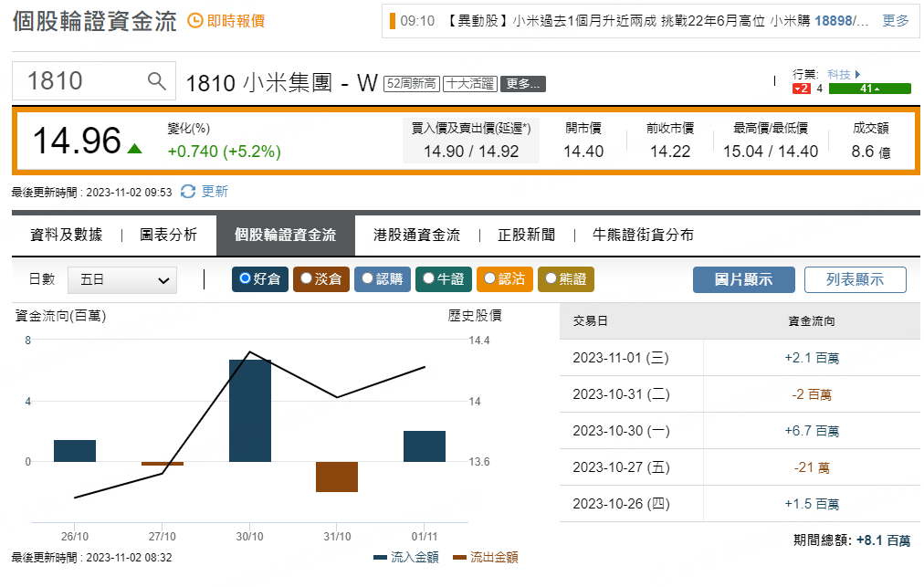Screen dimensions: 924x587
Task: Click the green up-triangle beside 14.96
Action: point(134,149)
